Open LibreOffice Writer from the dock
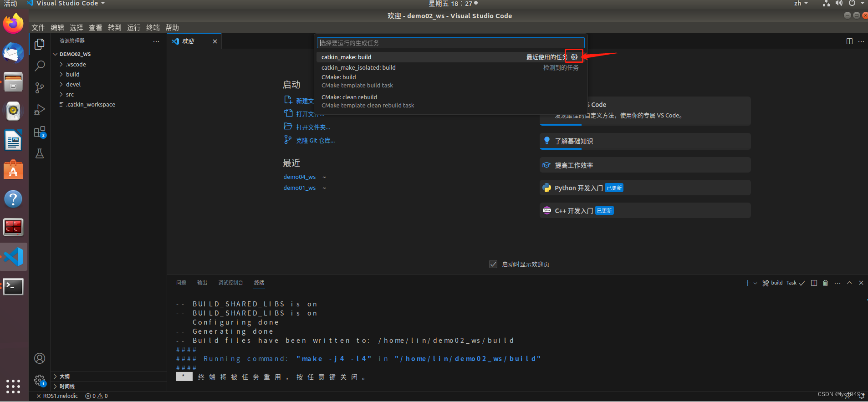Screen dimensions: 868x402 click(13, 141)
